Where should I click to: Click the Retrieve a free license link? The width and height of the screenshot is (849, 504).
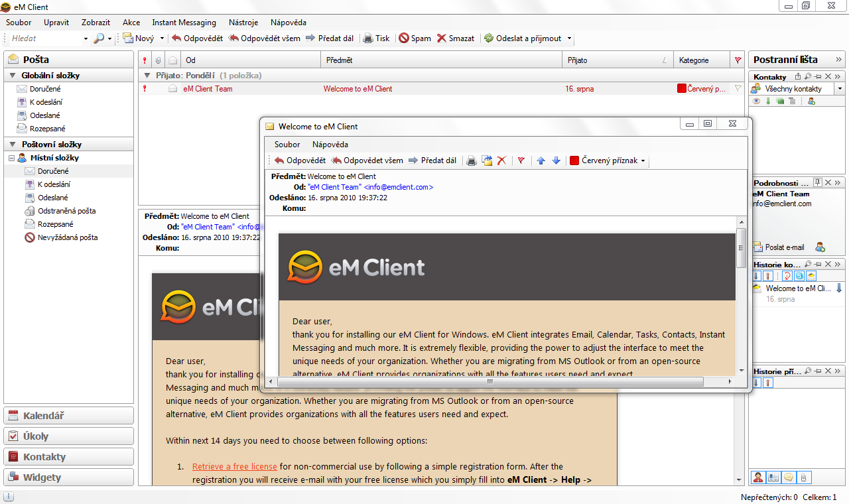[x=234, y=467]
